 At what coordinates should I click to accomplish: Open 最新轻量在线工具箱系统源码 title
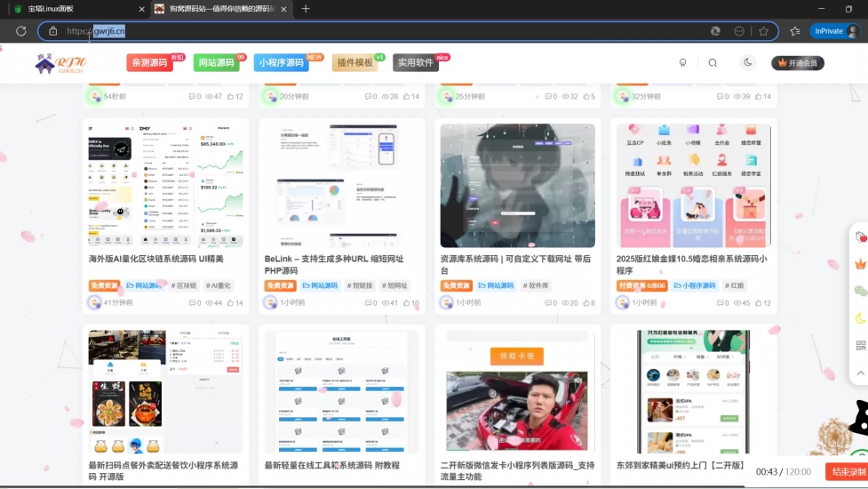click(x=332, y=465)
